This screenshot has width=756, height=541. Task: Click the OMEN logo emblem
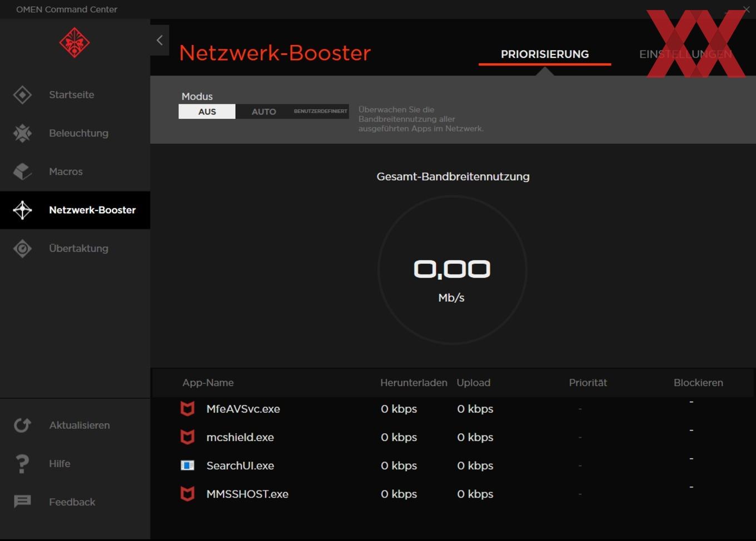(74, 43)
